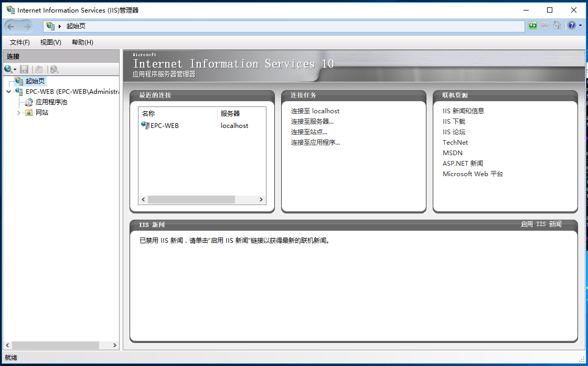Open IIS 新闻和信息 link
This screenshot has height=366, width=588.
pyautogui.click(x=463, y=111)
